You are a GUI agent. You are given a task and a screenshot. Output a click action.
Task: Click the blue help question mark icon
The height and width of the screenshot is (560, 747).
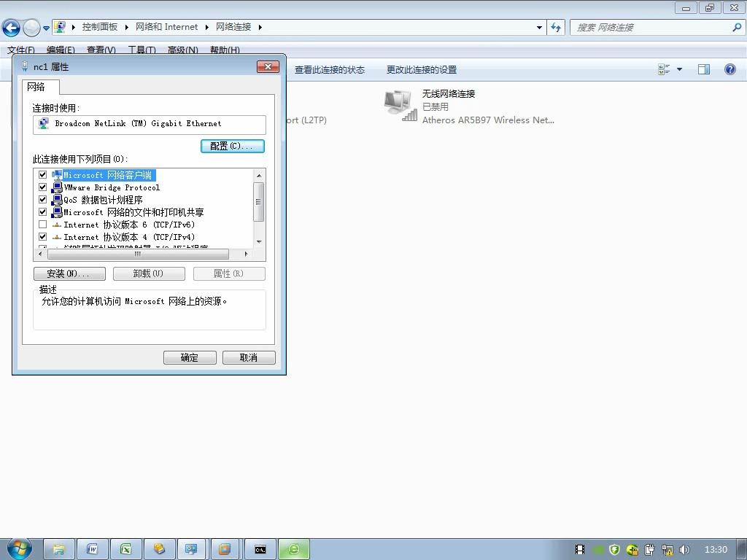(729, 69)
